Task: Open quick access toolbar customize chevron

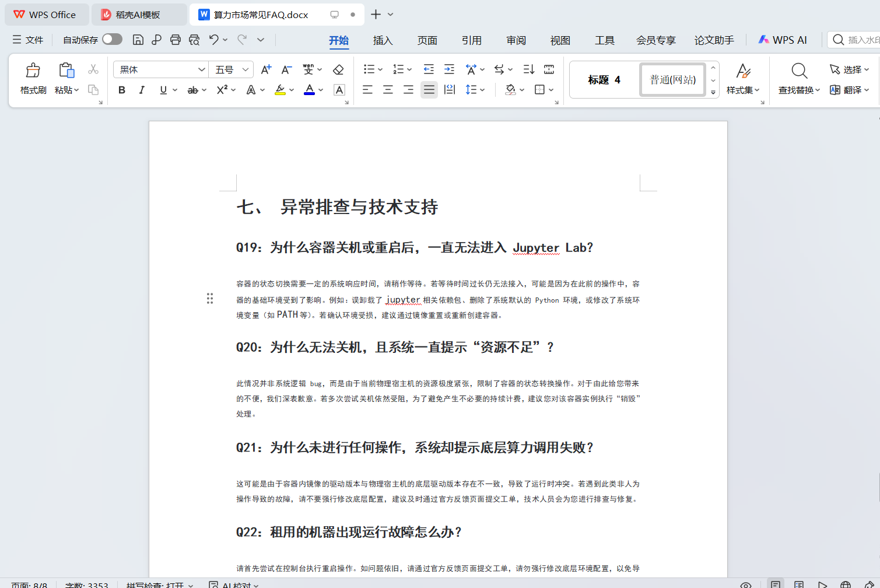Action: tap(261, 40)
